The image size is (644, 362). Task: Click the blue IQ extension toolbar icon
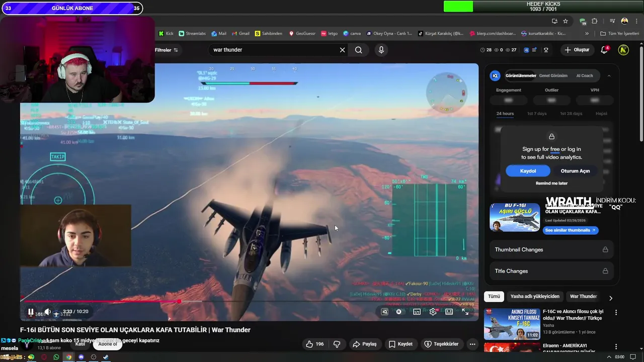[526, 50]
